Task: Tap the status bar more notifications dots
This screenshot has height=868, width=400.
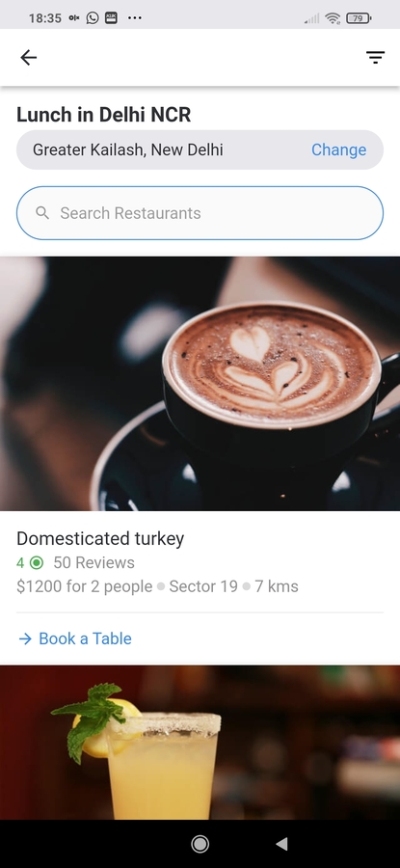Action: [134, 17]
